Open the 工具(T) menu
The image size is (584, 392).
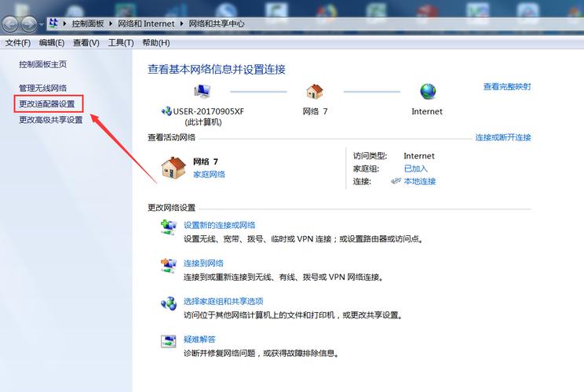(121, 43)
